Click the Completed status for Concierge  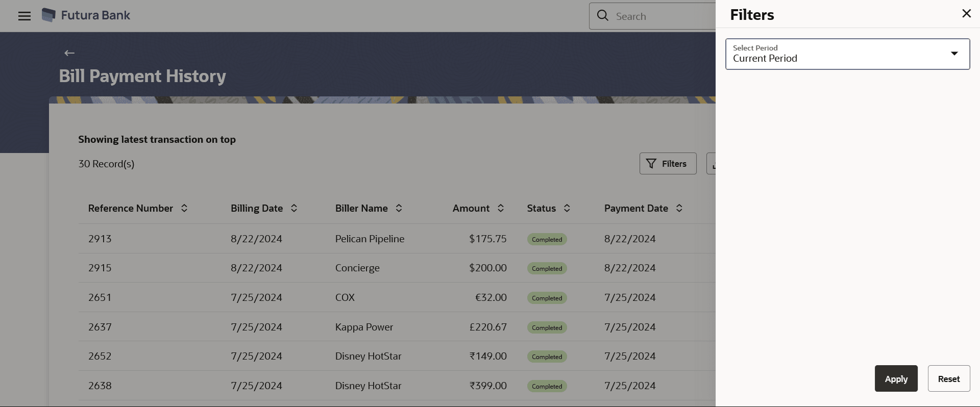click(x=547, y=268)
